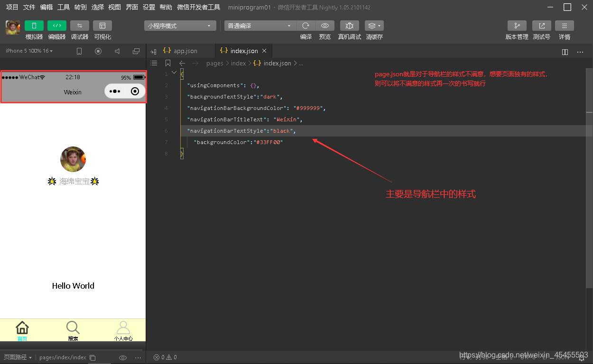Open the 视图 menu

(115, 7)
